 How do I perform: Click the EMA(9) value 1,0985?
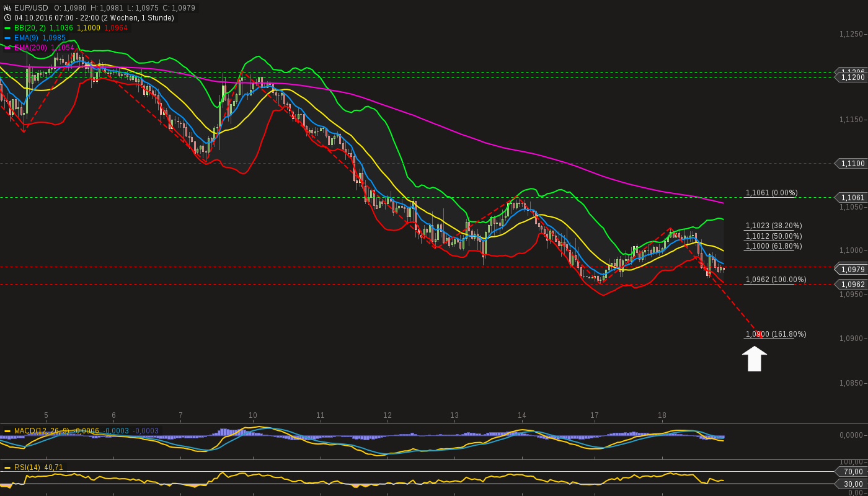(54, 38)
